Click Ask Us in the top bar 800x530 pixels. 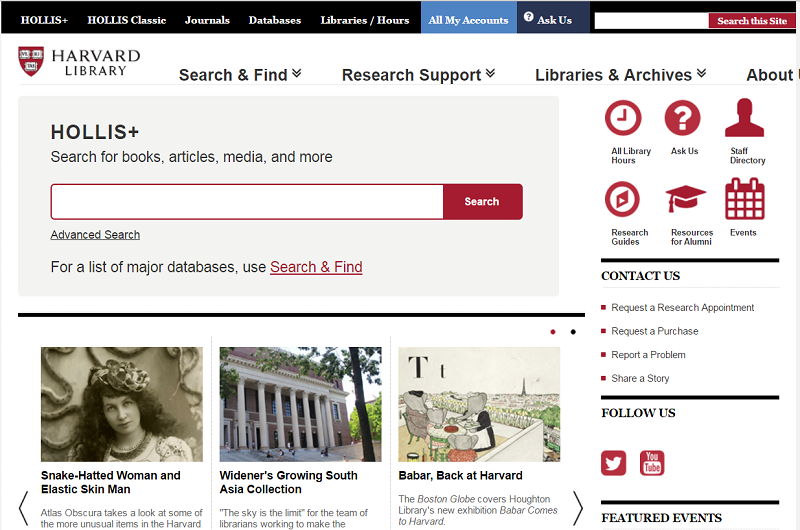(x=554, y=18)
